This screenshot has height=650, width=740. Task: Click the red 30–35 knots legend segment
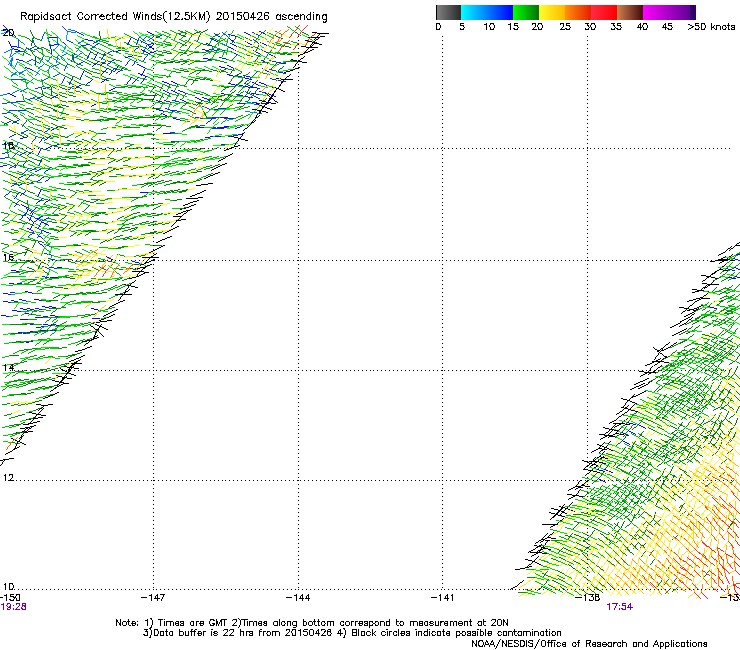[604, 12]
